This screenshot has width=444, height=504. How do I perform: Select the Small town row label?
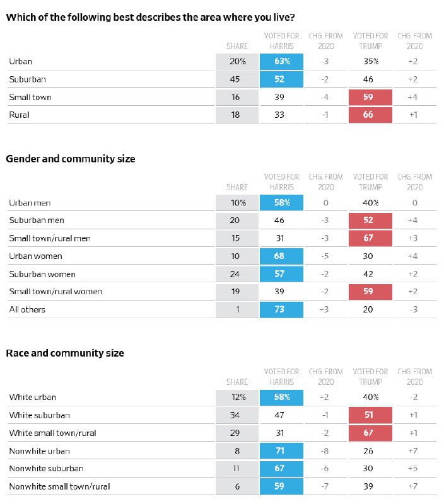30,97
